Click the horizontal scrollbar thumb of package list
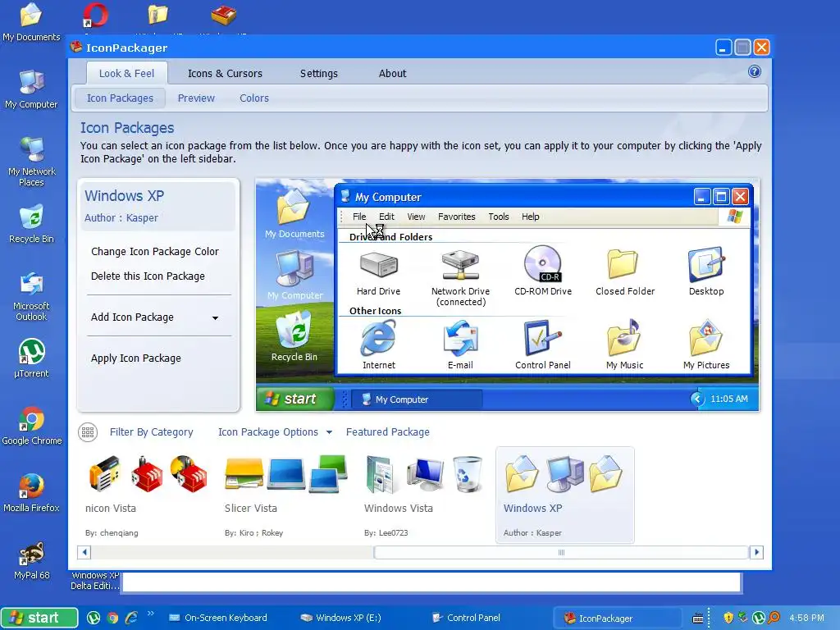Screen dimensions: 840x630 click(561, 552)
